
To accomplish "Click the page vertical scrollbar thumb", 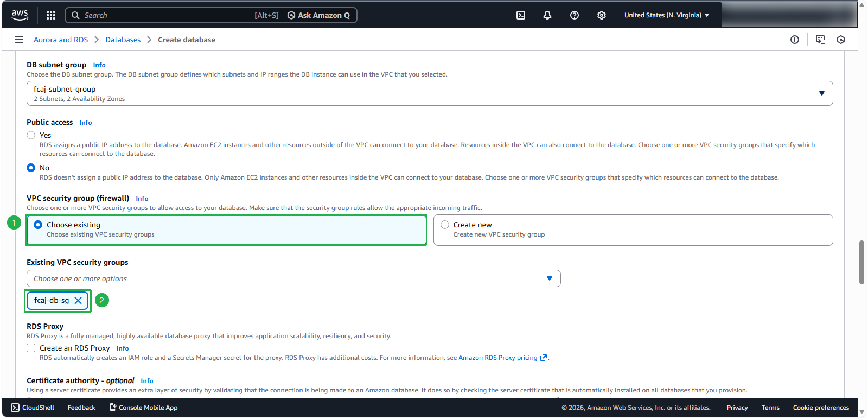I will [x=861, y=263].
